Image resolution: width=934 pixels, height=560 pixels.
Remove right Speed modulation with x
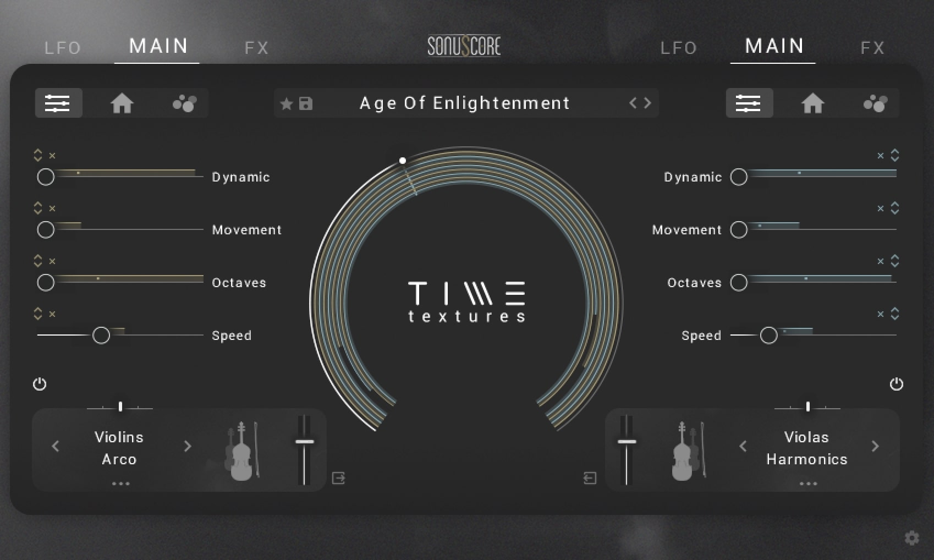(881, 314)
